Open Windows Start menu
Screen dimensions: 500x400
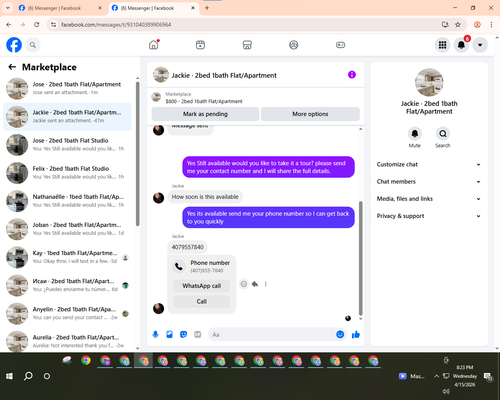point(9,376)
